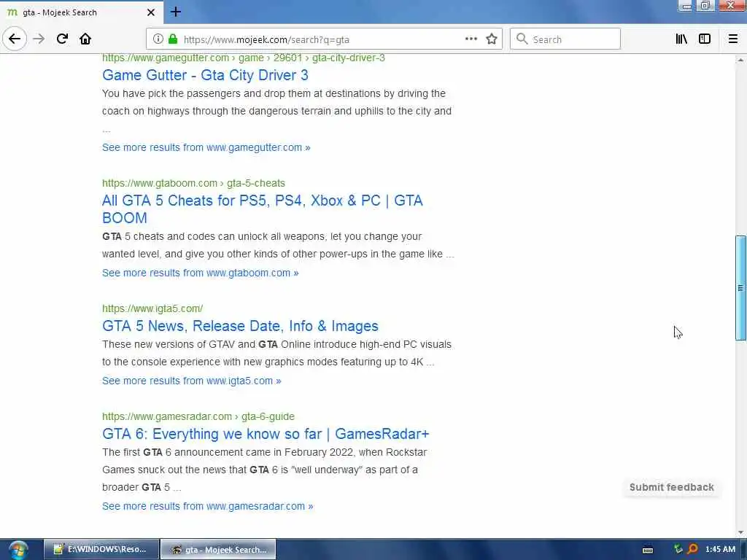This screenshot has width=747, height=560.
Task: Open Game Gutter - Gta City Driver 3
Action: pos(205,75)
